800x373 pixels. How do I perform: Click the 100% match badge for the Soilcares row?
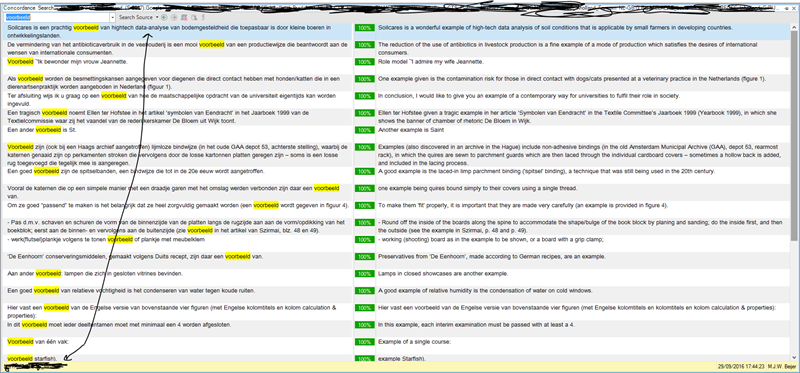[x=364, y=28]
